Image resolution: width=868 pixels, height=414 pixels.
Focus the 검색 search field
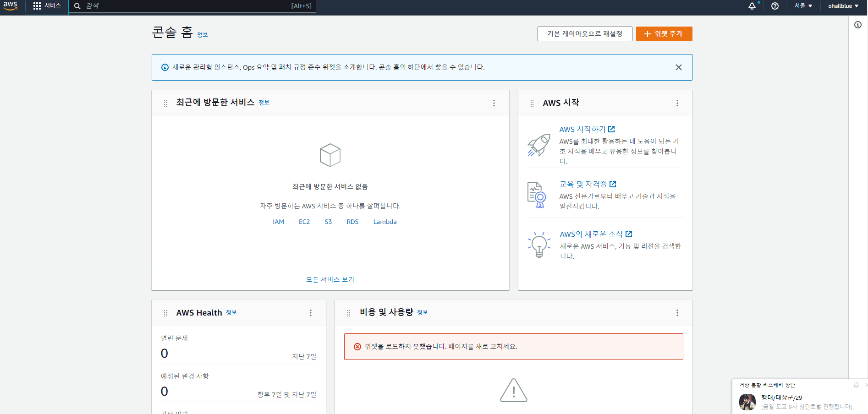(x=192, y=6)
